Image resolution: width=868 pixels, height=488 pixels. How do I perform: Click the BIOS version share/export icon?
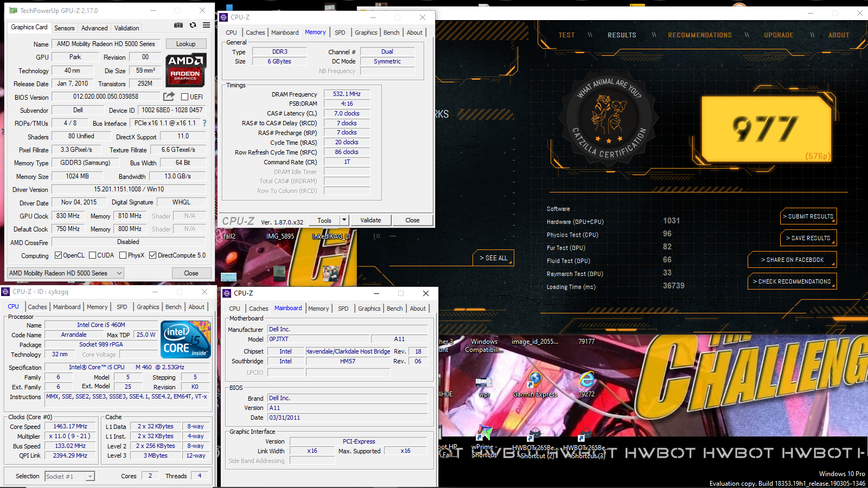point(169,97)
